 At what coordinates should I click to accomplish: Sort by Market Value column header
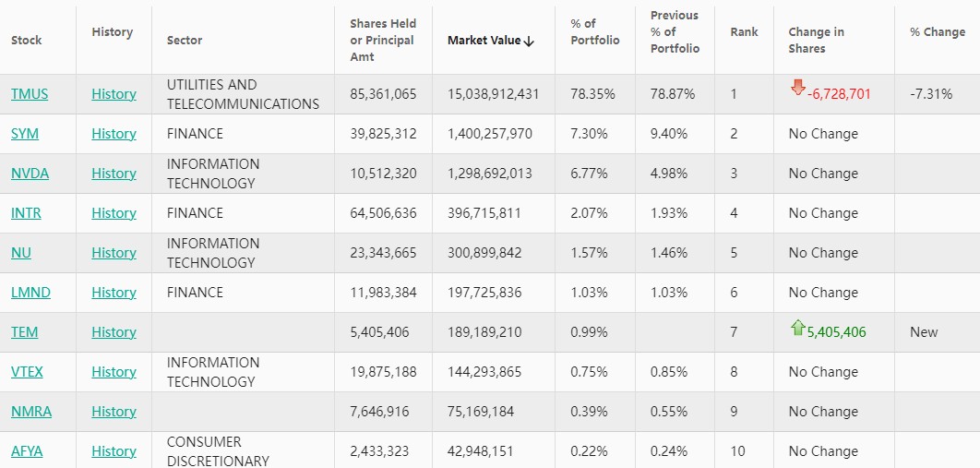(x=490, y=41)
